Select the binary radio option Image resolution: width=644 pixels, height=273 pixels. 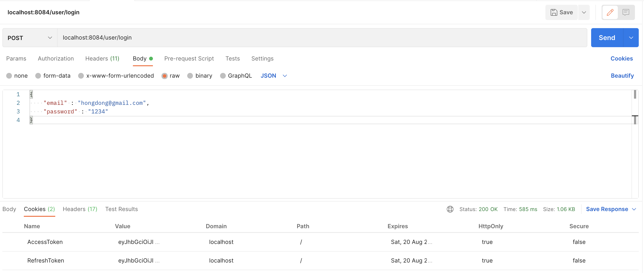pyautogui.click(x=190, y=76)
